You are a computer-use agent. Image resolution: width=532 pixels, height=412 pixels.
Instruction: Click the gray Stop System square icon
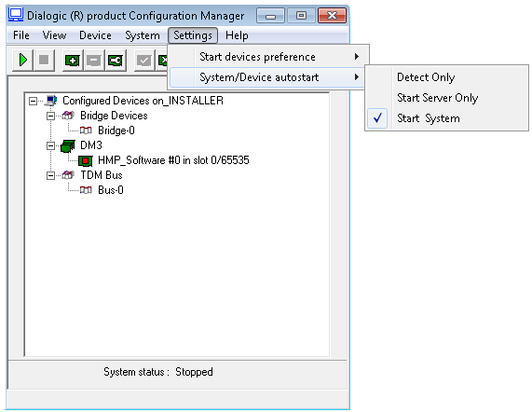(44, 60)
